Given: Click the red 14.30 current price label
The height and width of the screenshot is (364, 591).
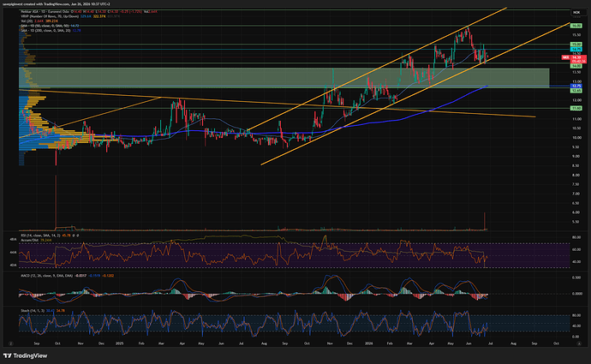Looking at the screenshot, I should [x=578, y=59].
